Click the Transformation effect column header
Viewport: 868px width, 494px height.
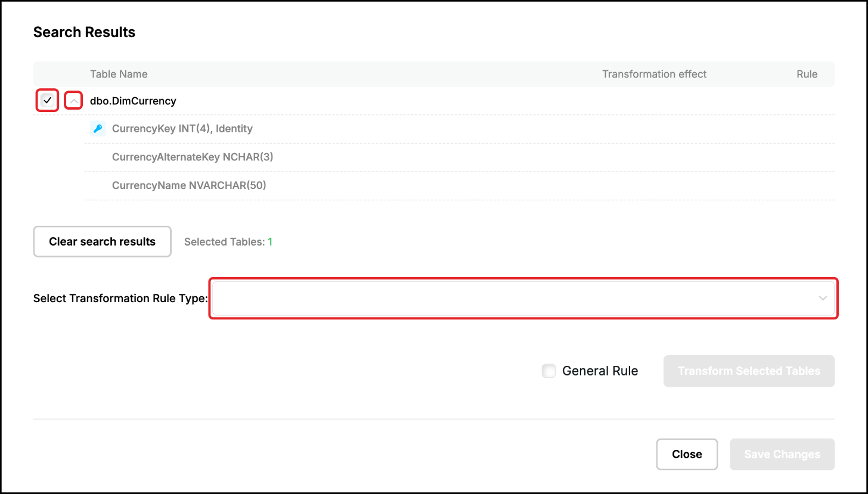[x=654, y=74]
